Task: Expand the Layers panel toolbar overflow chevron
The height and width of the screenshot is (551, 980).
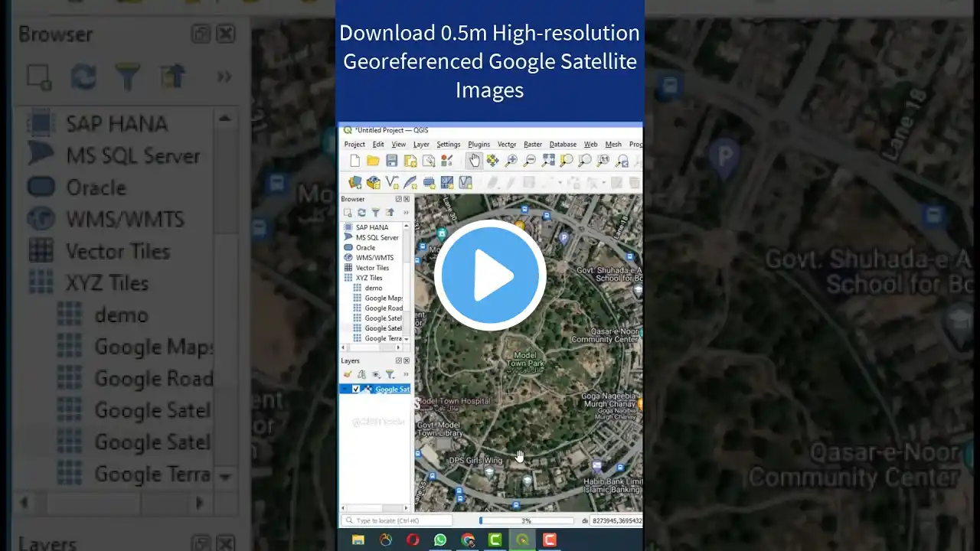Action: point(406,375)
